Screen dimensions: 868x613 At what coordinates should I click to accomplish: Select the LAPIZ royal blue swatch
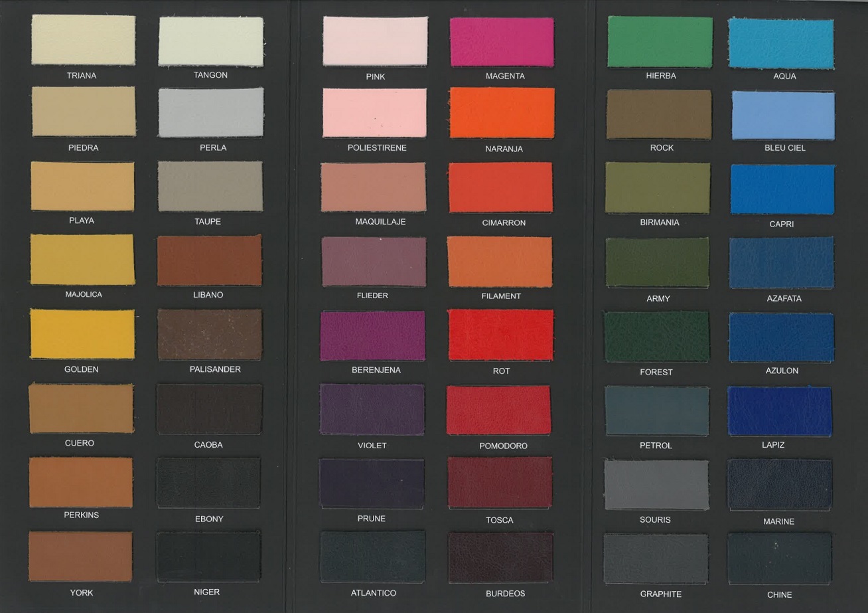pos(780,412)
